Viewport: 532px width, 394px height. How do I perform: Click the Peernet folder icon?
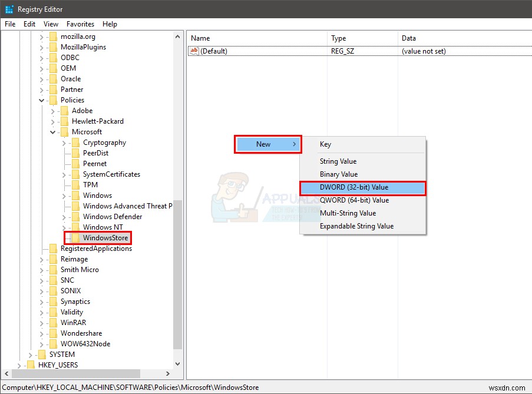click(x=75, y=164)
